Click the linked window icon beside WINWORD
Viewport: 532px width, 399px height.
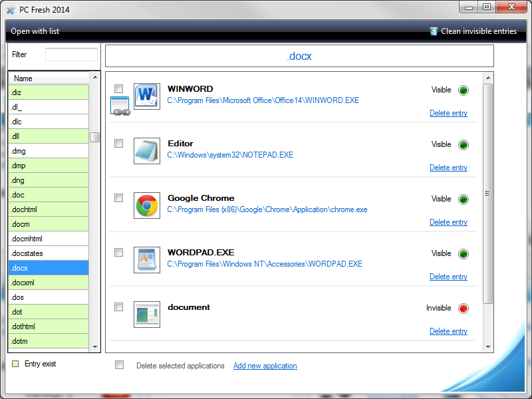point(120,106)
